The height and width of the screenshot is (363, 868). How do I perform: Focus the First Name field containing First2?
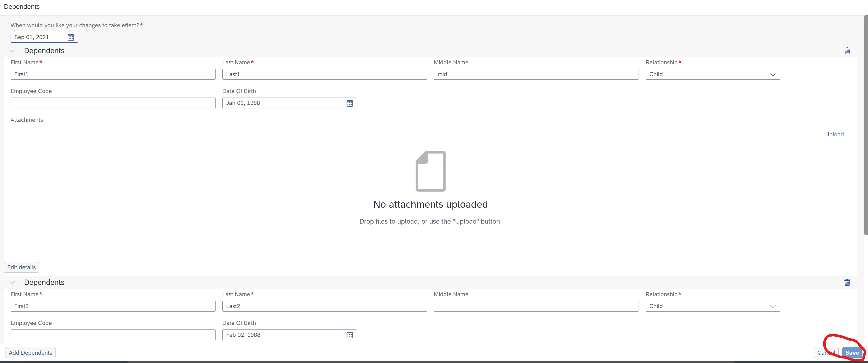pos(113,306)
